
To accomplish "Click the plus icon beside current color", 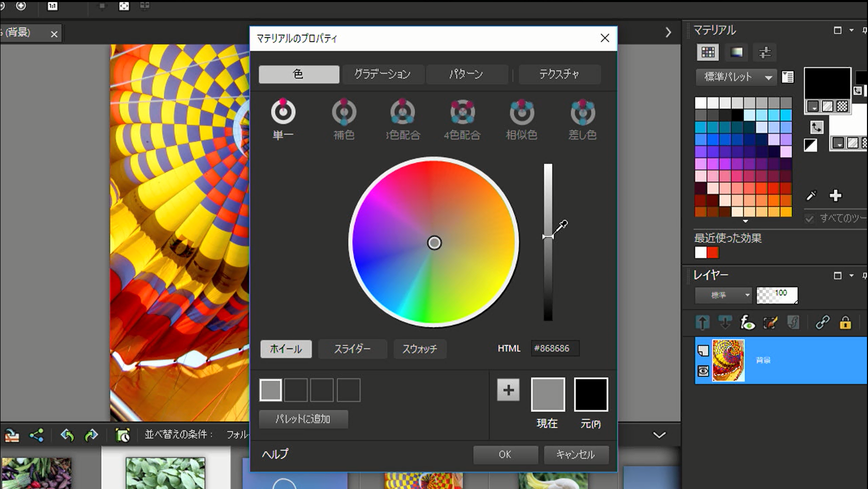I will [x=508, y=390].
